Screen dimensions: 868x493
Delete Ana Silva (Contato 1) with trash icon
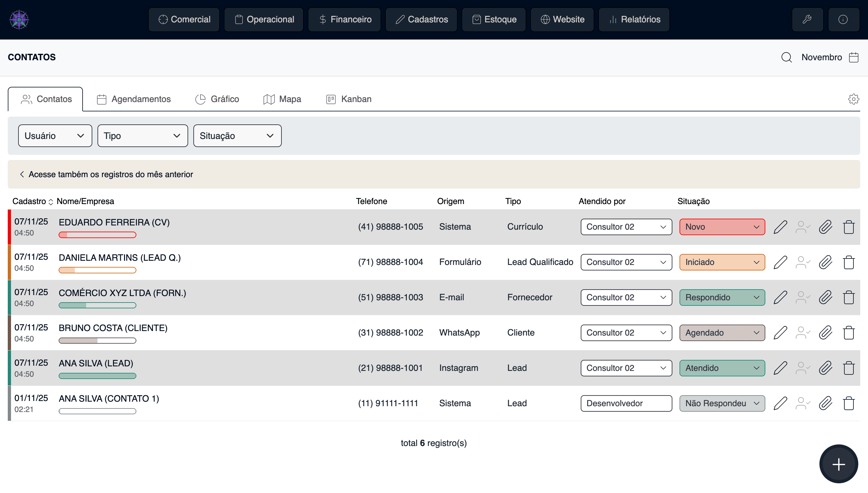pos(849,403)
